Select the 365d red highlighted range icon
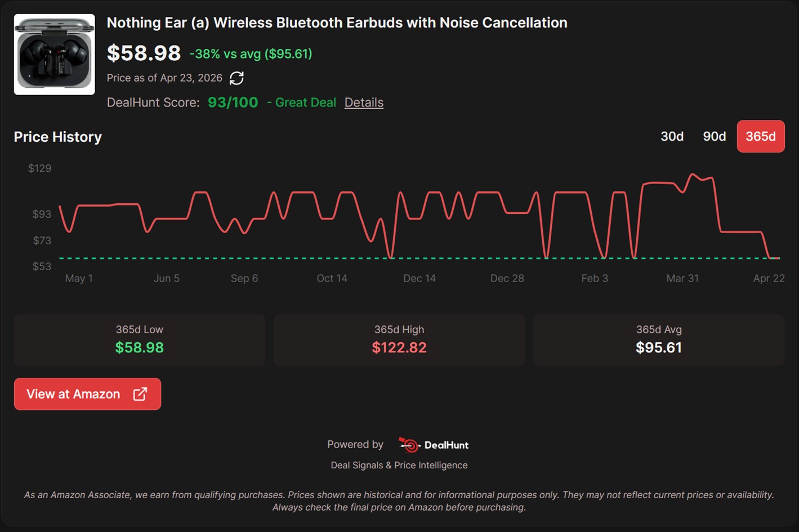Viewport: 799px width, 532px height. click(761, 136)
